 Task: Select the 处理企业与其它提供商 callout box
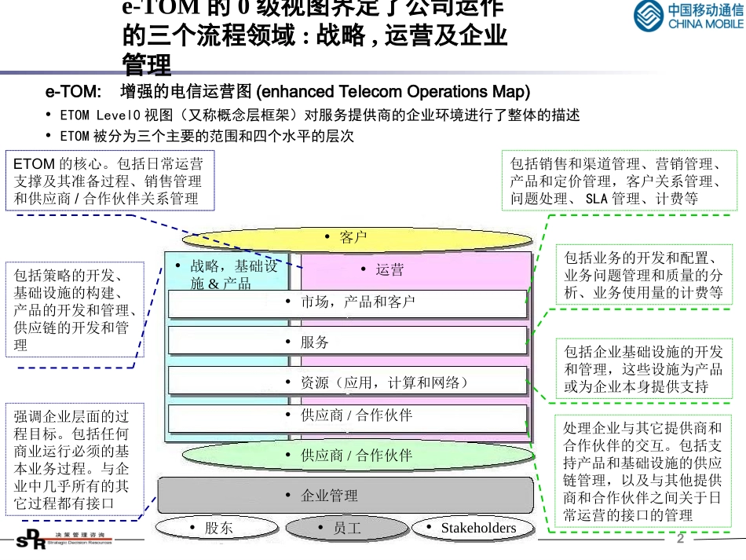pyautogui.click(x=643, y=470)
